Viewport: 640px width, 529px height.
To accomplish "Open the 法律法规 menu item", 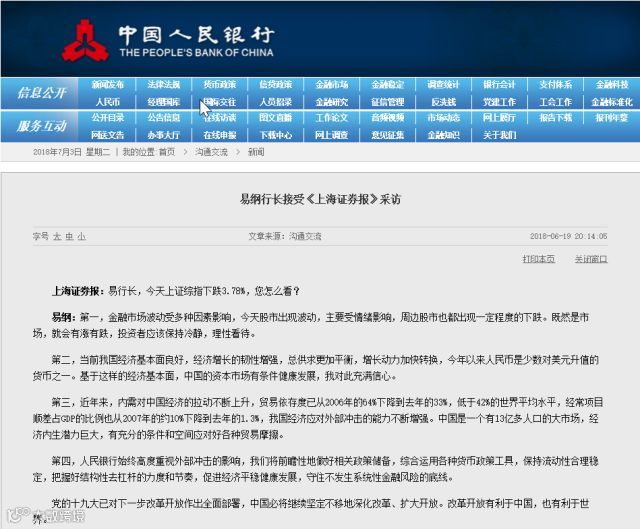I will coord(164,84).
